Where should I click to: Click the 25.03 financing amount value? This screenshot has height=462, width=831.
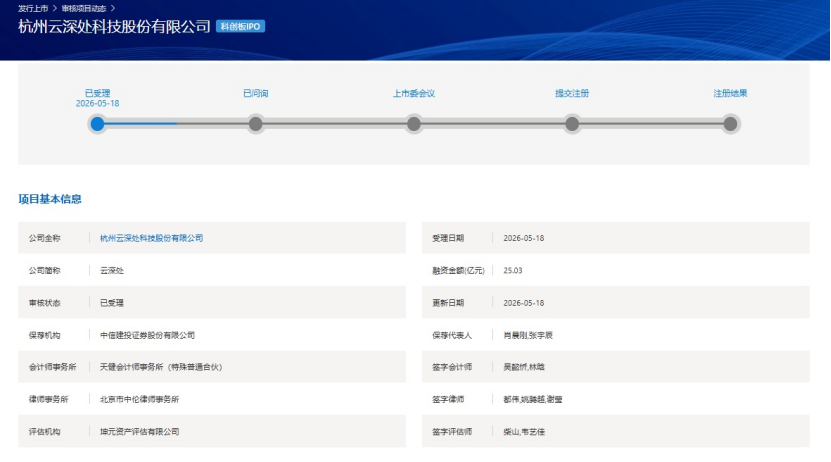coord(512,271)
